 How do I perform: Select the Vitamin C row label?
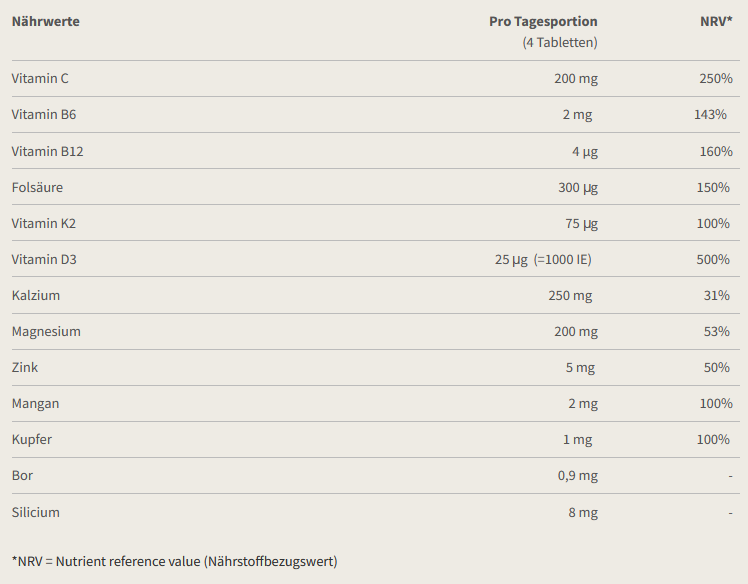[40, 78]
